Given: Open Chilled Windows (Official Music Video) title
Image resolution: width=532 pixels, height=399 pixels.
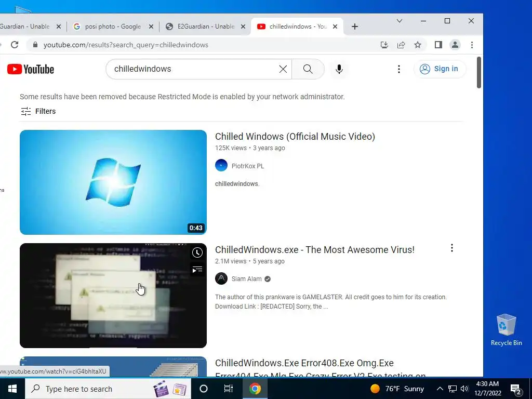Looking at the screenshot, I should click(295, 137).
